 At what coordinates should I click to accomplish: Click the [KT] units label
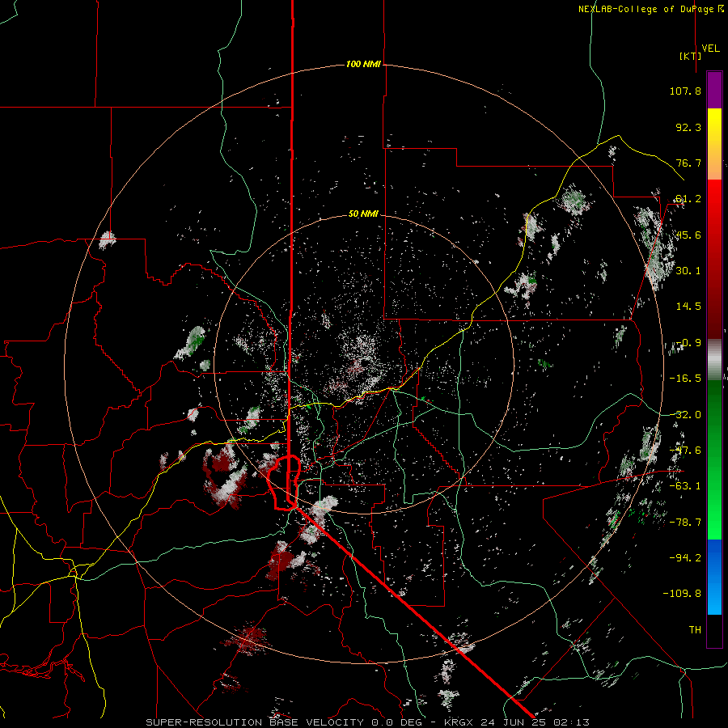[x=690, y=56]
